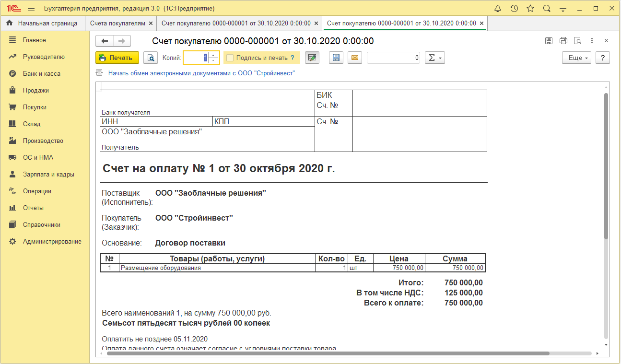
Task: Open notifications bell icon in title bar
Action: click(498, 9)
